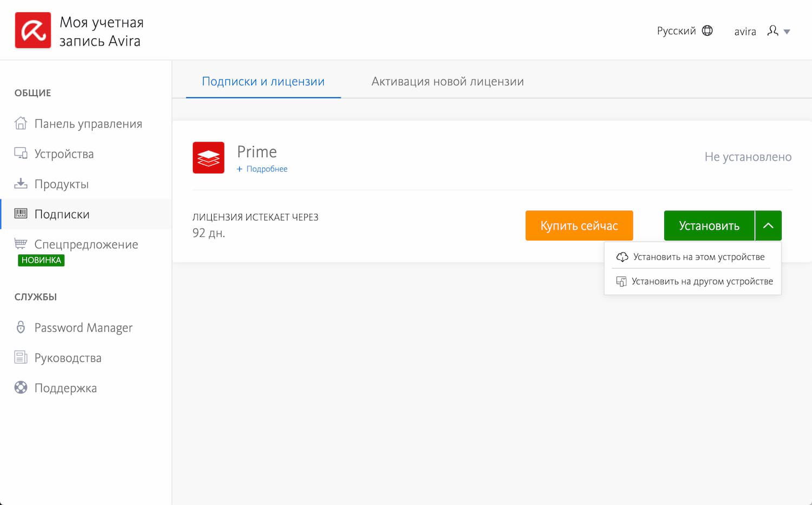
Task: Open Руководства in the sidebar
Action: tap(68, 358)
